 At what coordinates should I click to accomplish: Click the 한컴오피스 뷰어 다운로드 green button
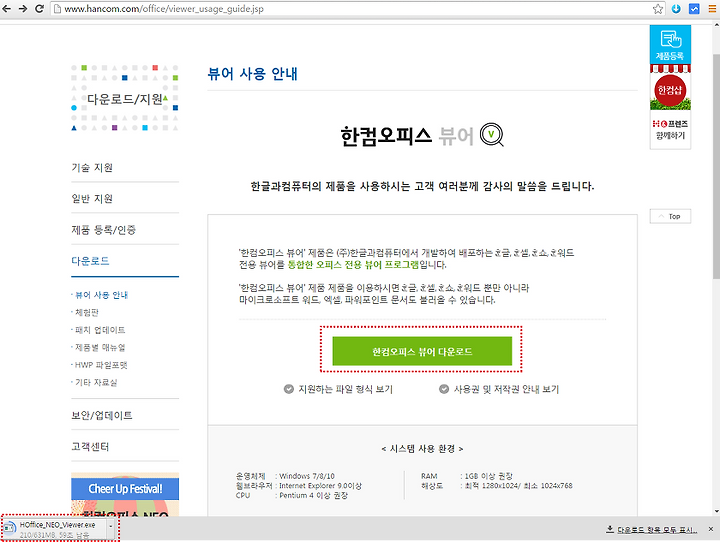pos(422,351)
